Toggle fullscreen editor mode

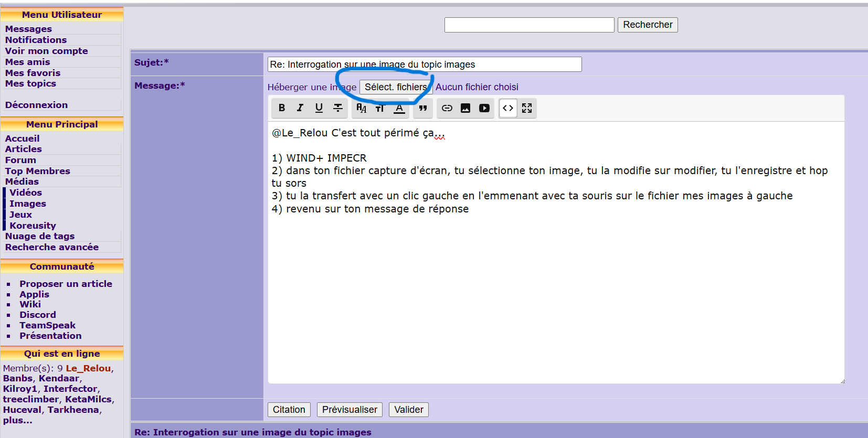click(527, 108)
